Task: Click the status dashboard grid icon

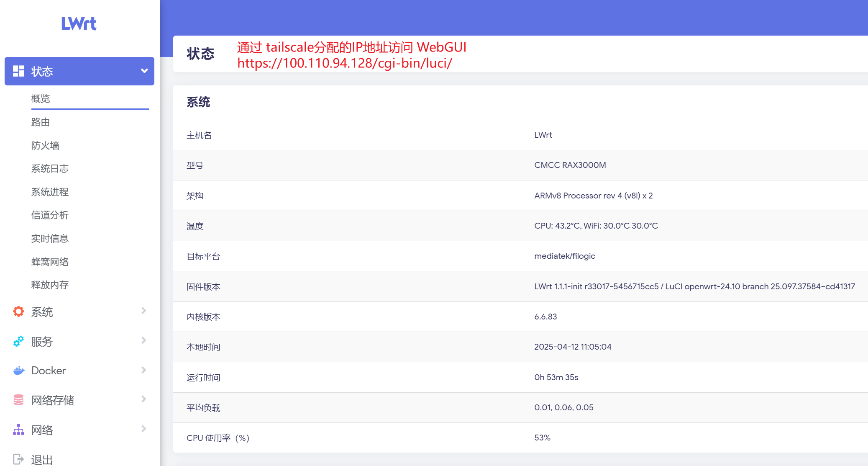Action: (18, 71)
